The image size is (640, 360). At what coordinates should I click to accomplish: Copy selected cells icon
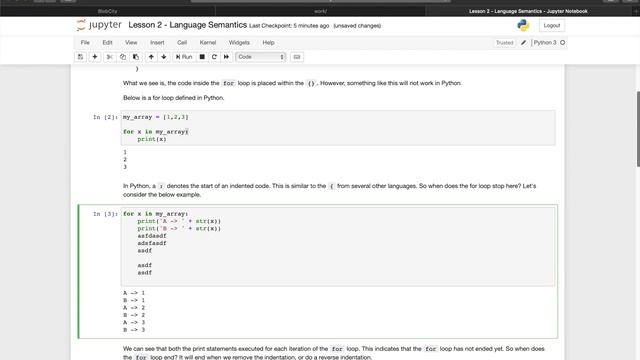click(x=122, y=57)
